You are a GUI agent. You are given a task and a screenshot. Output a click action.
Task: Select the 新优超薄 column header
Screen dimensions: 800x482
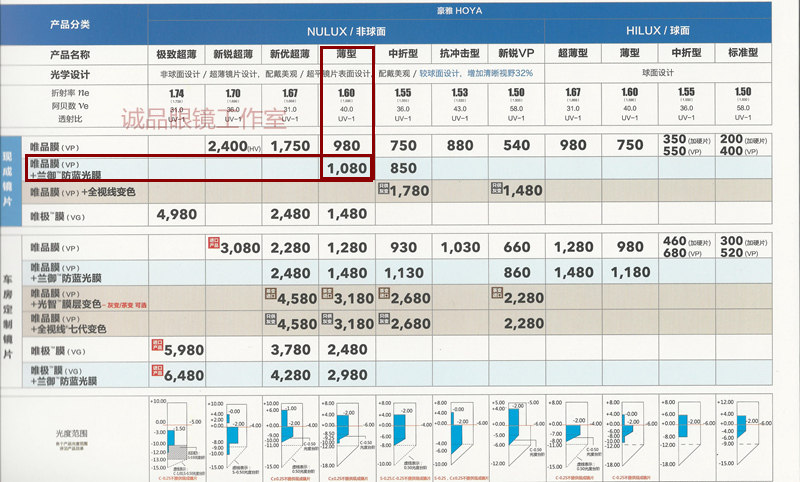[290, 54]
